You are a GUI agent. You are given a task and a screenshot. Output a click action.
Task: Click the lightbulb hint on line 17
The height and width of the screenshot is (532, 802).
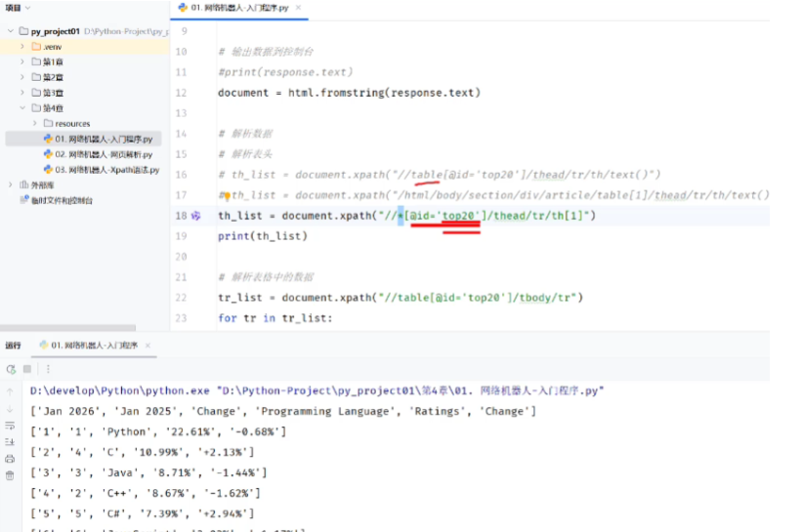(227, 196)
